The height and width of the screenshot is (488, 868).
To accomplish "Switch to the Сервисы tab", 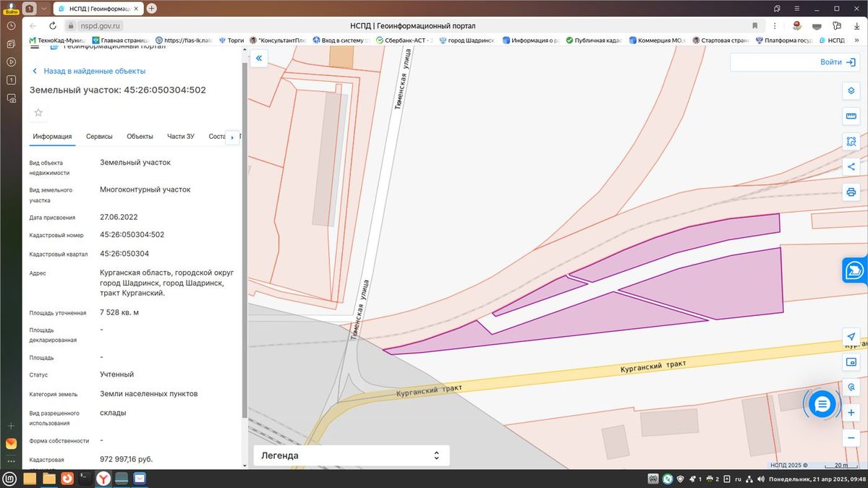I will pos(99,137).
